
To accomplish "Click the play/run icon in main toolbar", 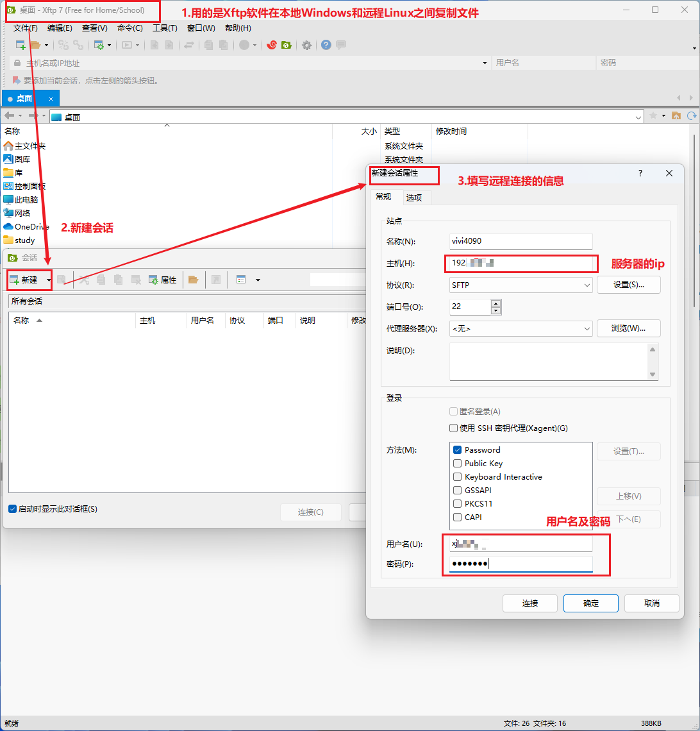I will tap(127, 46).
